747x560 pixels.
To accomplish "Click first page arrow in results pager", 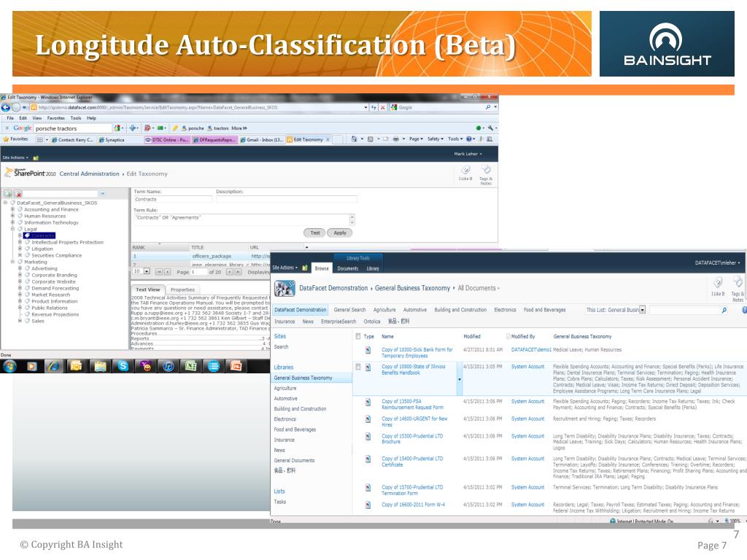I will tap(159, 272).
